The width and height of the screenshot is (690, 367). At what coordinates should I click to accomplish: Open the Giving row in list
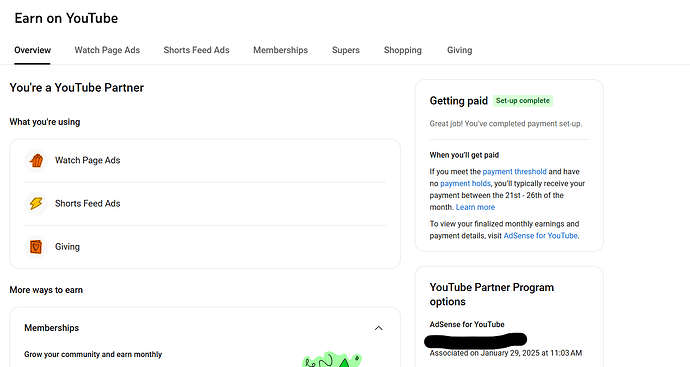(205, 246)
